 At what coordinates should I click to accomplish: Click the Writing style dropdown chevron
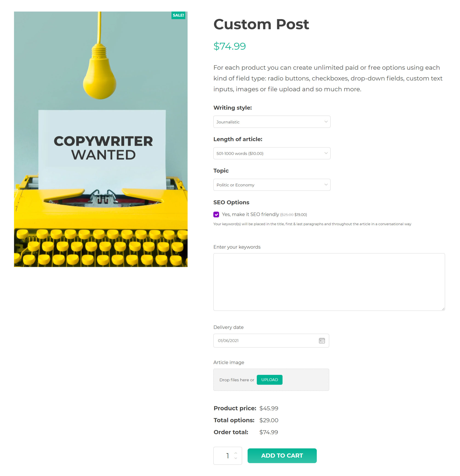click(326, 122)
